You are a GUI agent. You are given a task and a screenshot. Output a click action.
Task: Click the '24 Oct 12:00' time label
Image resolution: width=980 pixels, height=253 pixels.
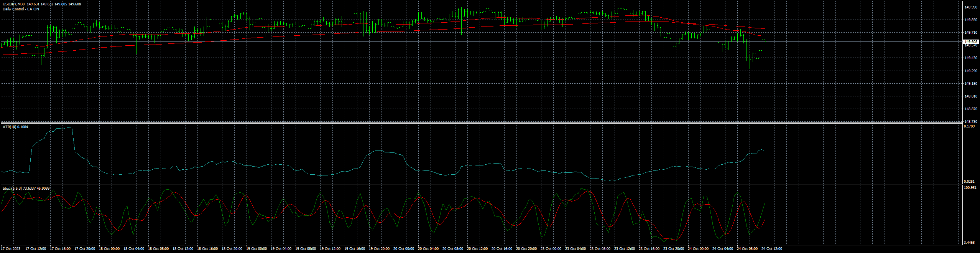click(x=772, y=249)
